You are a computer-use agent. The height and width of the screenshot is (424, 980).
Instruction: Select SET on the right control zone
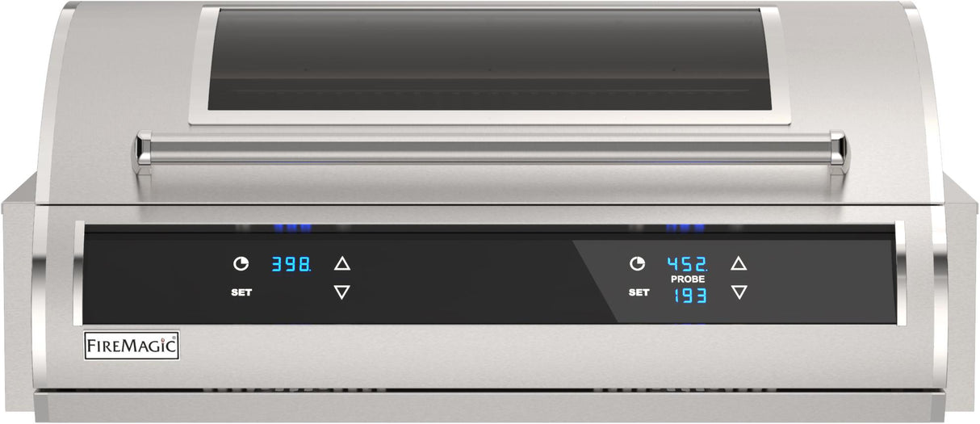(x=639, y=292)
